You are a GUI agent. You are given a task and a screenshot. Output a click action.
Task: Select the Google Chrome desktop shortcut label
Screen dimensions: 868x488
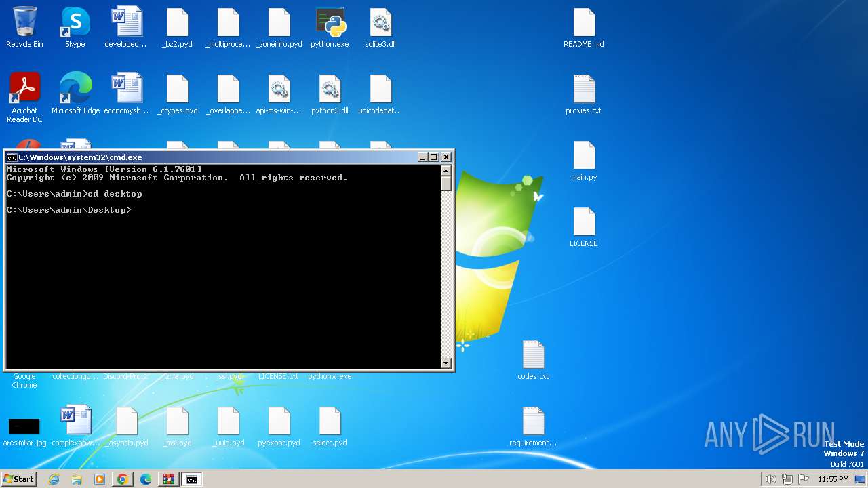pos(24,381)
